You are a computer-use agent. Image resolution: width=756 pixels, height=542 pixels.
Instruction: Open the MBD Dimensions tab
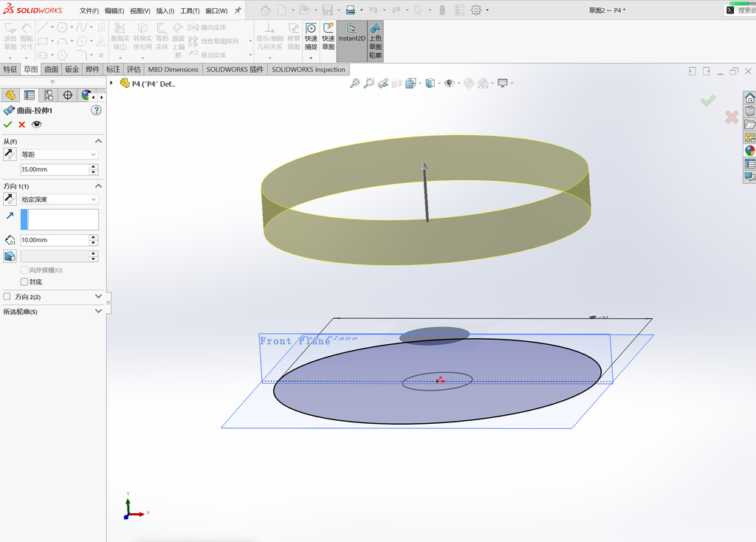pyautogui.click(x=173, y=69)
